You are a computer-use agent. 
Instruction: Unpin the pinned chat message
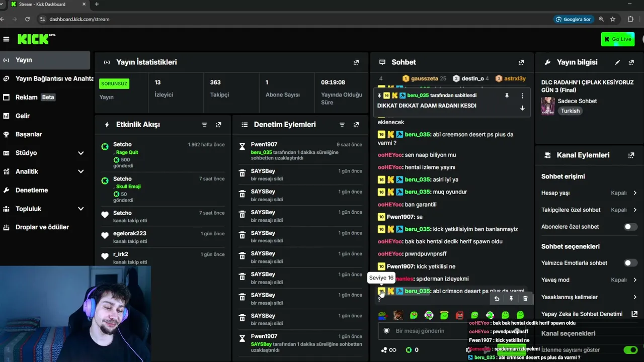coord(507,96)
